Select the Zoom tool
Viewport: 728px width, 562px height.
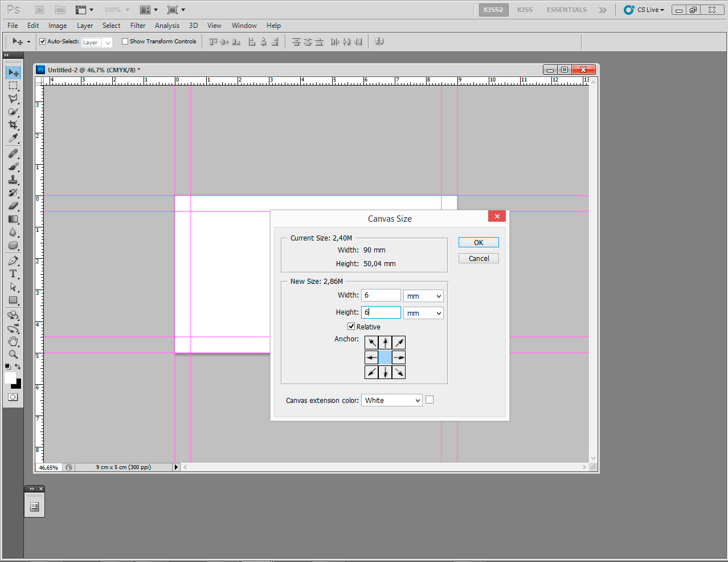13,355
